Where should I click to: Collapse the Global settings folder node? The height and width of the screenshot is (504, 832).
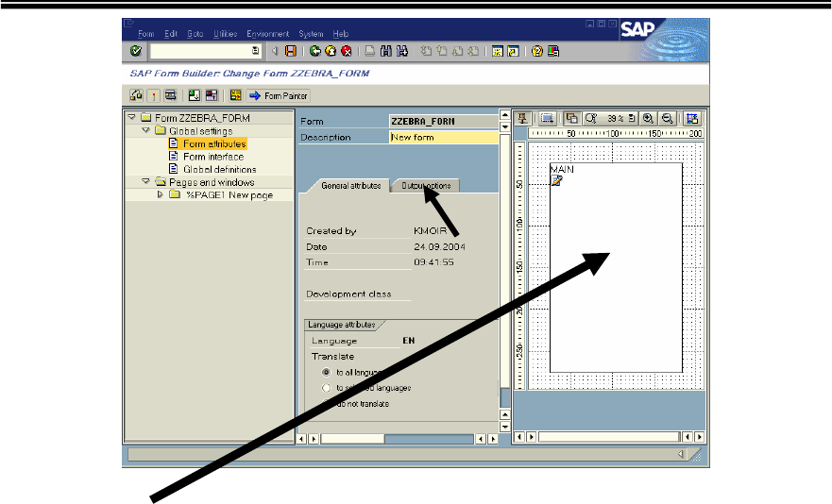pos(146,130)
